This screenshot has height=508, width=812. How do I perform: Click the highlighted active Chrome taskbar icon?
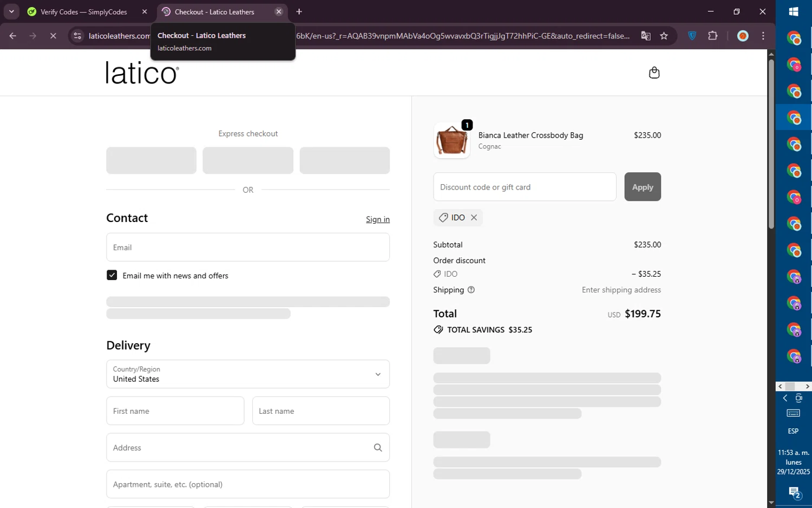[x=794, y=118]
